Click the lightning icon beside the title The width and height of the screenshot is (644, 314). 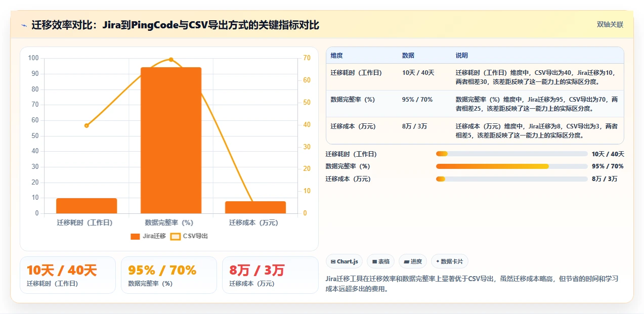24,25
